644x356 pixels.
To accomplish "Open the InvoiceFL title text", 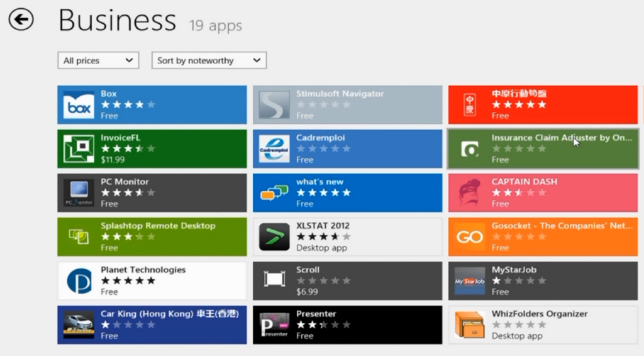I will coord(120,138).
